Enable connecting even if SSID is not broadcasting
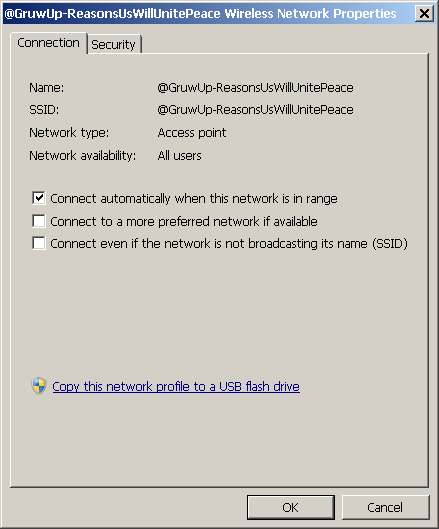This screenshot has height=529, width=439. click(39, 243)
